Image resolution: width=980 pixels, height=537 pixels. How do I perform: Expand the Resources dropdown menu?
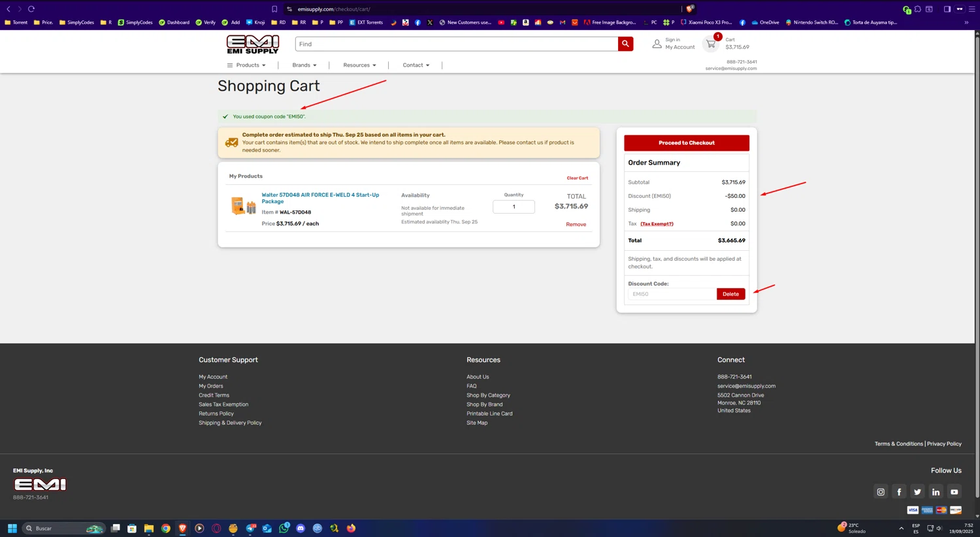point(359,65)
